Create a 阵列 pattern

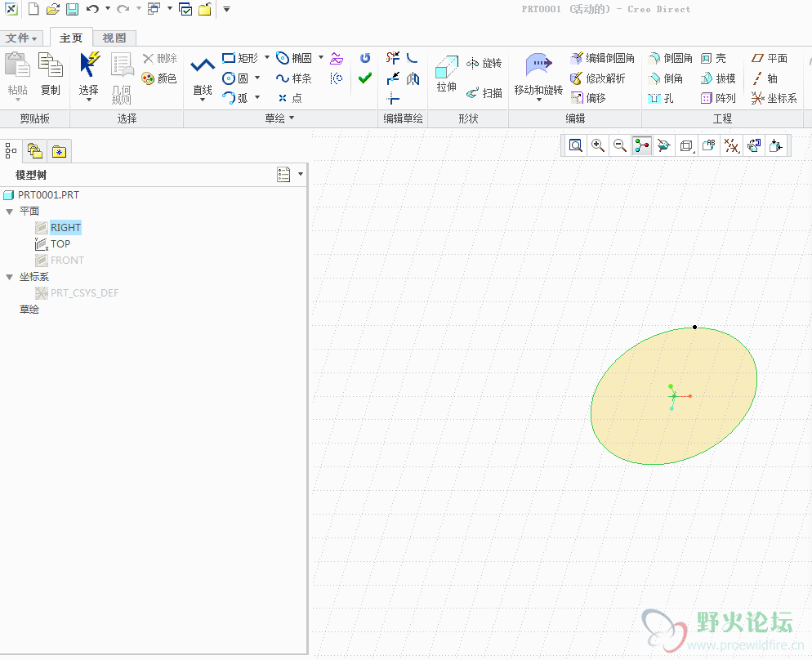(x=718, y=98)
